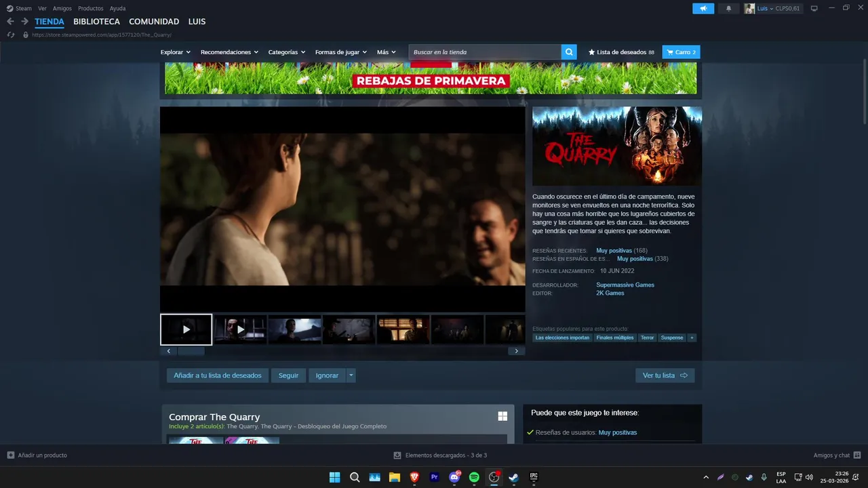Switch to the TIENDA tab
Image resolution: width=868 pixels, height=488 pixels.
click(x=50, y=22)
